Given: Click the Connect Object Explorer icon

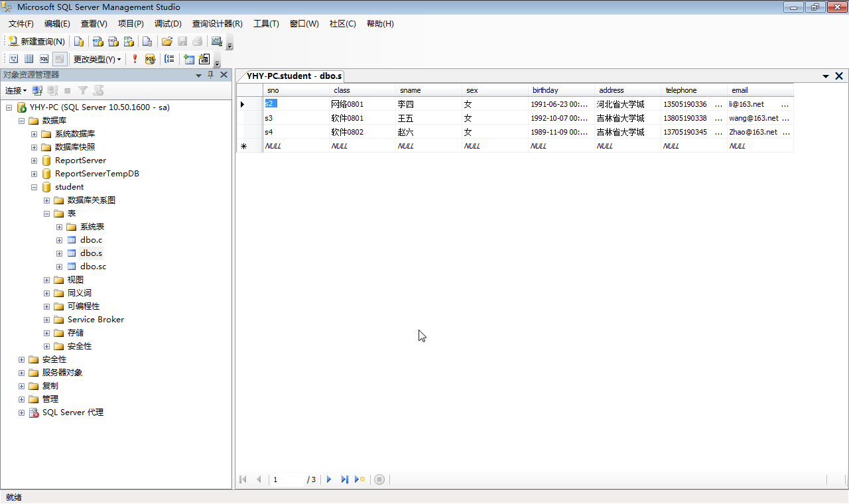Looking at the screenshot, I should point(37,90).
